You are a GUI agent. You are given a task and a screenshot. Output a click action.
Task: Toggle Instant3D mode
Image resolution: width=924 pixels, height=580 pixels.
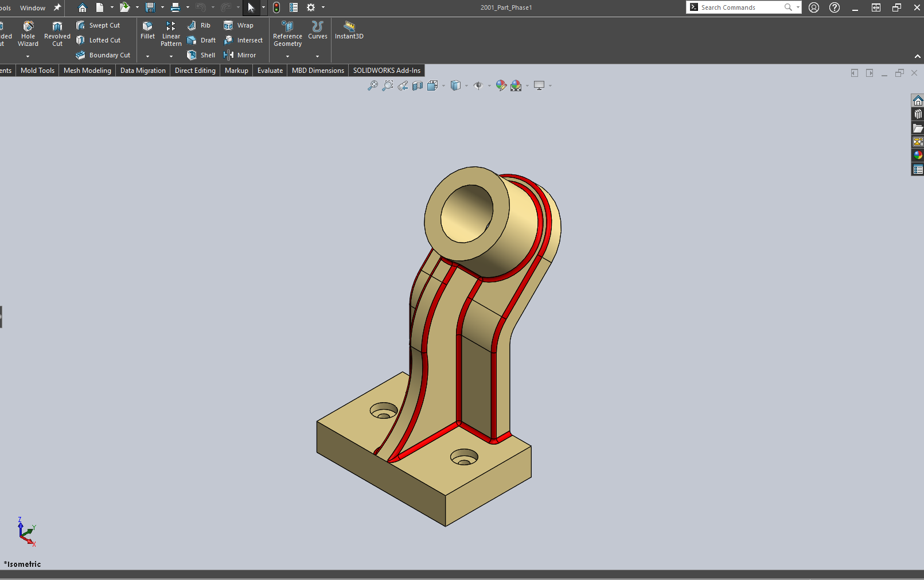click(349, 30)
